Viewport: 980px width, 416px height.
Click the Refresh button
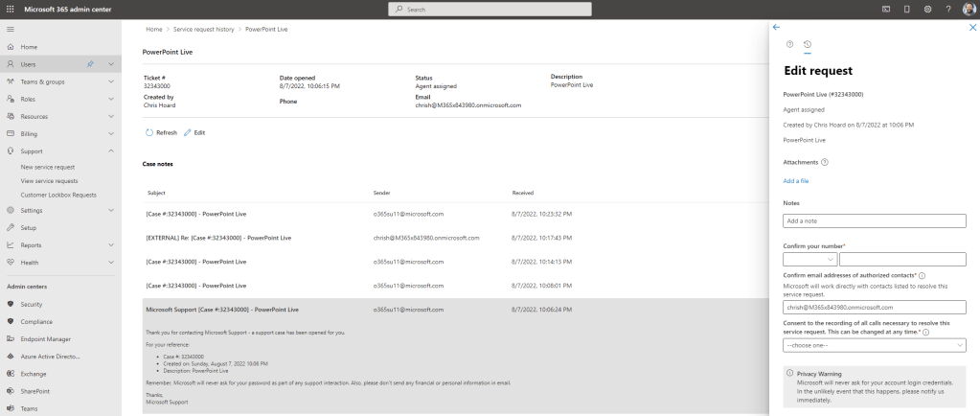[x=161, y=132]
